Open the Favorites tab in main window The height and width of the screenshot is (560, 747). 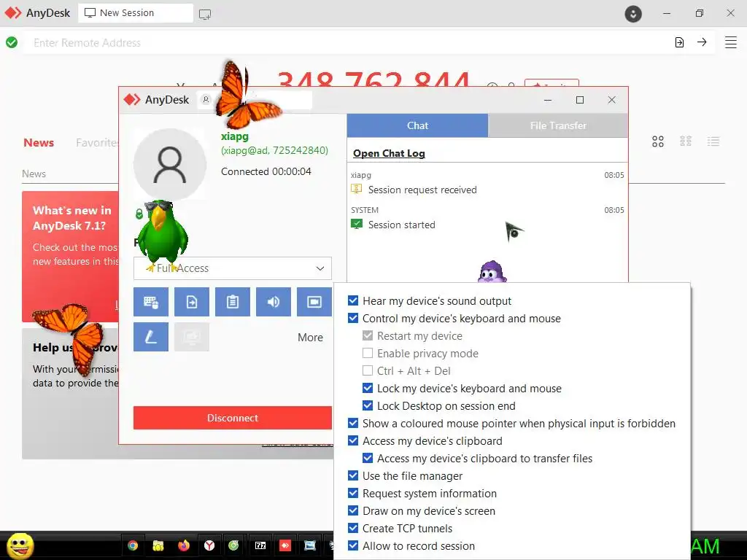[x=97, y=143]
